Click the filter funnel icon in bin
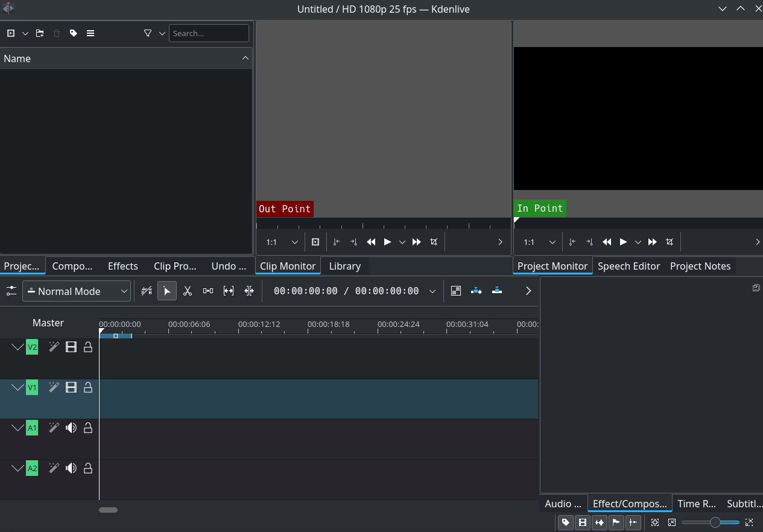Viewport: 763px width, 532px height. pos(148,33)
